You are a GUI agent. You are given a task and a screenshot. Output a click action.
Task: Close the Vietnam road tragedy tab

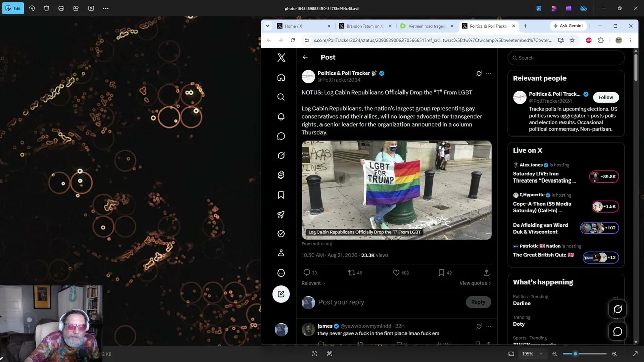pyautogui.click(x=452, y=26)
